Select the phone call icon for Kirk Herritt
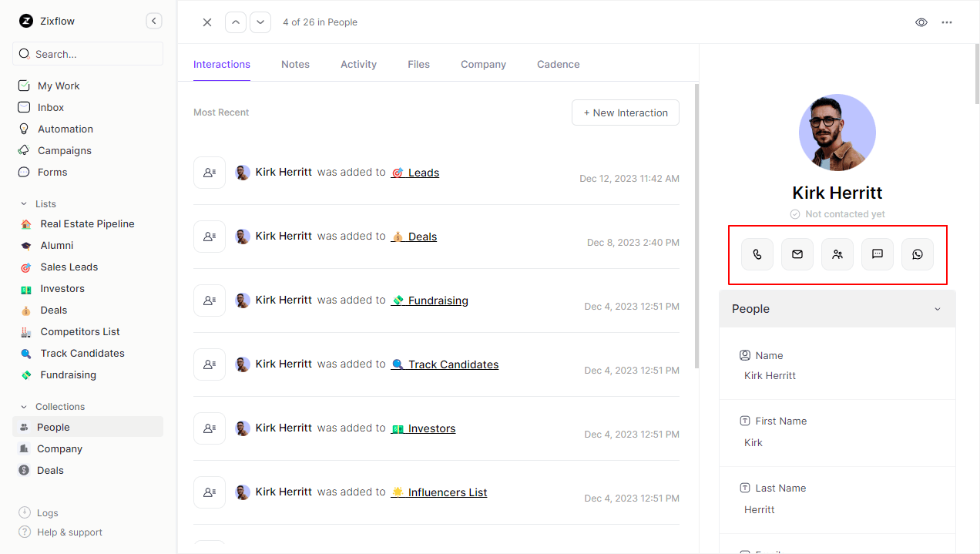 click(x=757, y=253)
